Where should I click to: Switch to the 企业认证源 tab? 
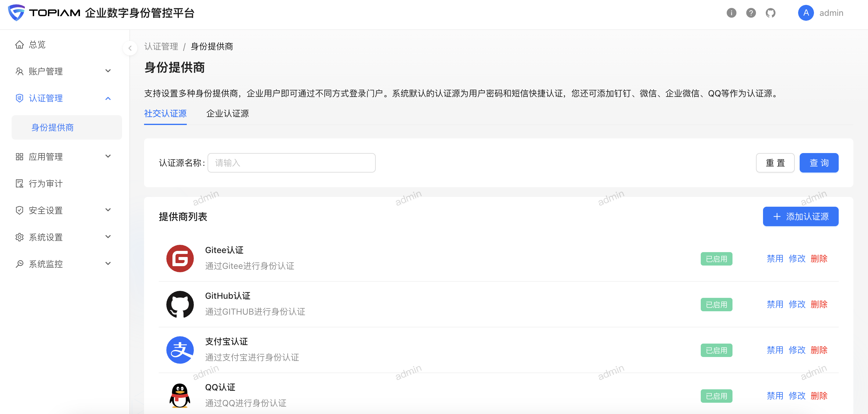point(227,114)
